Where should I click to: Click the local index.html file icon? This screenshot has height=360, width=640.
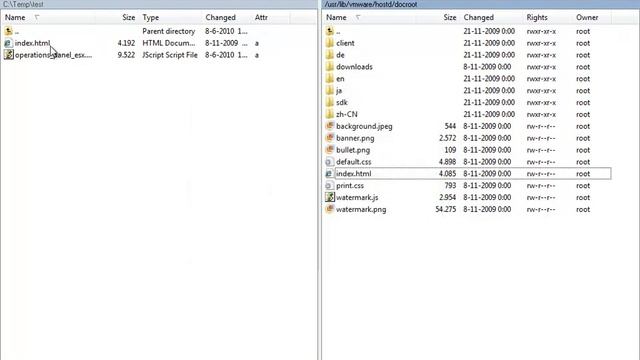click(8, 43)
